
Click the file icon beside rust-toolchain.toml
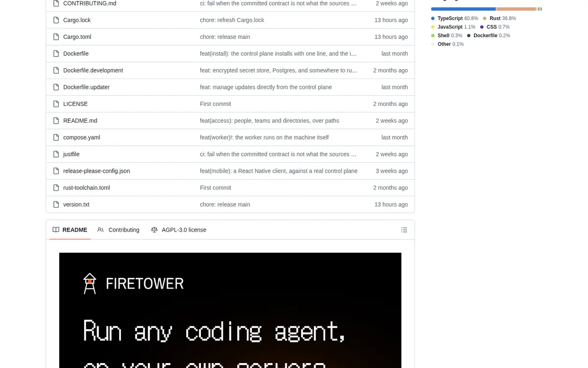(56, 187)
